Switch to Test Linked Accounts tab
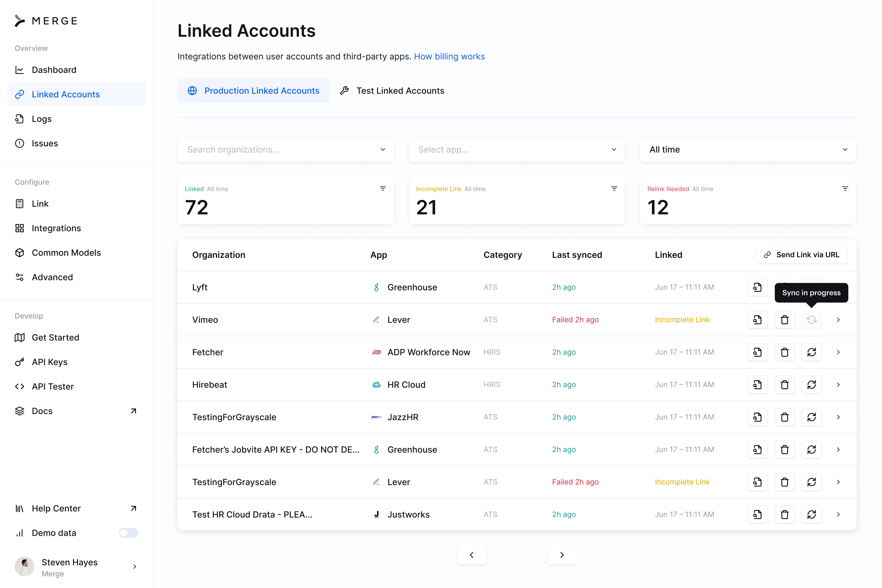The image size is (882, 588). pyautogui.click(x=392, y=91)
